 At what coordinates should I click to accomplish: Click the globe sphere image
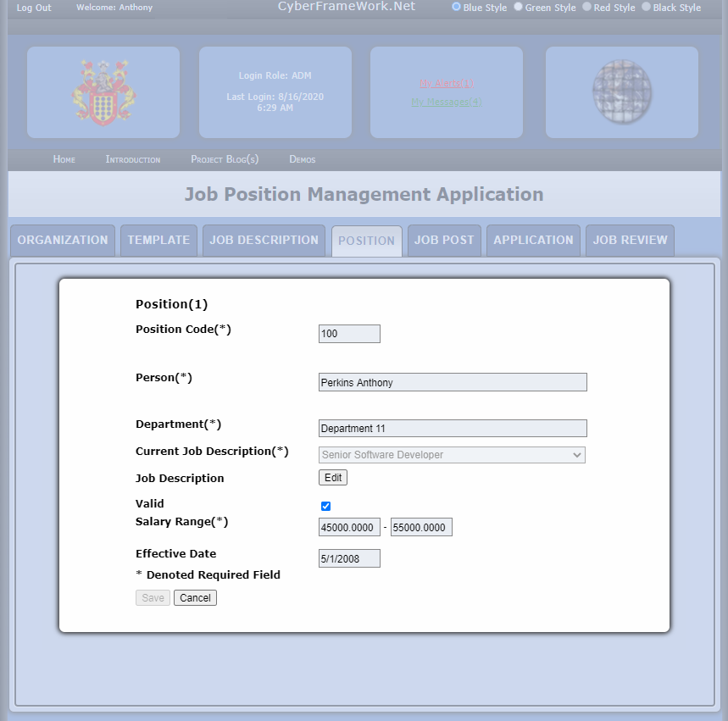pos(622,92)
